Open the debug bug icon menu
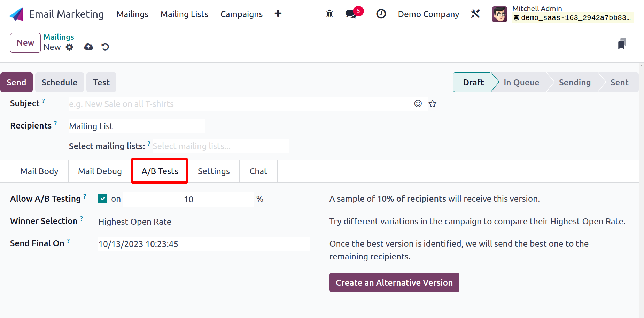 tap(329, 14)
